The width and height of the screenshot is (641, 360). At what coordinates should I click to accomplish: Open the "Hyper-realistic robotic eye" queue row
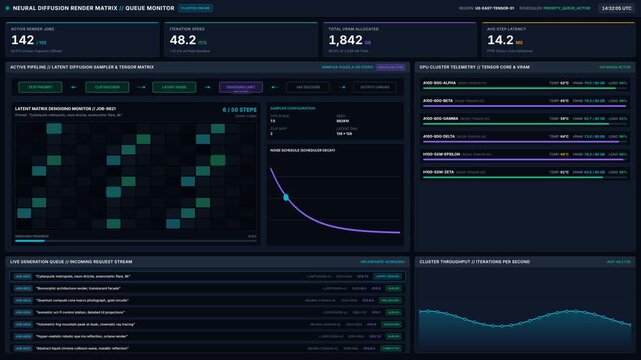(208, 336)
